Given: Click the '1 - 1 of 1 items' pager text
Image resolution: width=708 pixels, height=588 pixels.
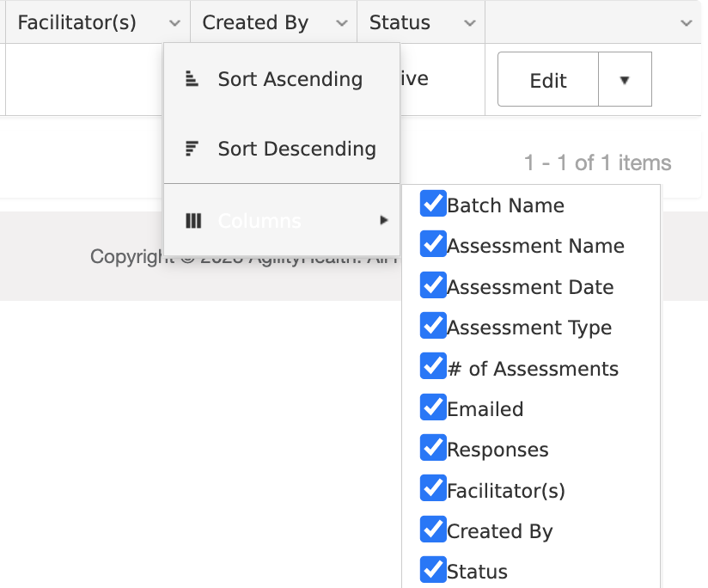Looking at the screenshot, I should click(x=597, y=162).
